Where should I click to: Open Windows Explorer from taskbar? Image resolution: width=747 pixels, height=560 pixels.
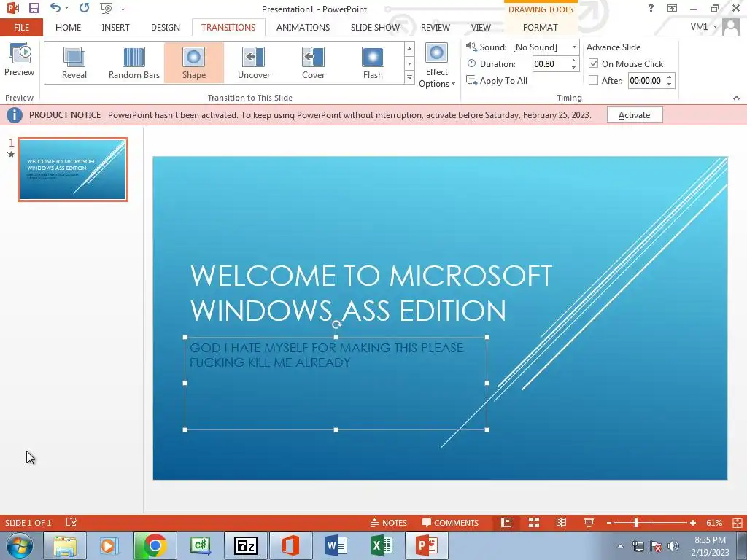click(x=65, y=545)
